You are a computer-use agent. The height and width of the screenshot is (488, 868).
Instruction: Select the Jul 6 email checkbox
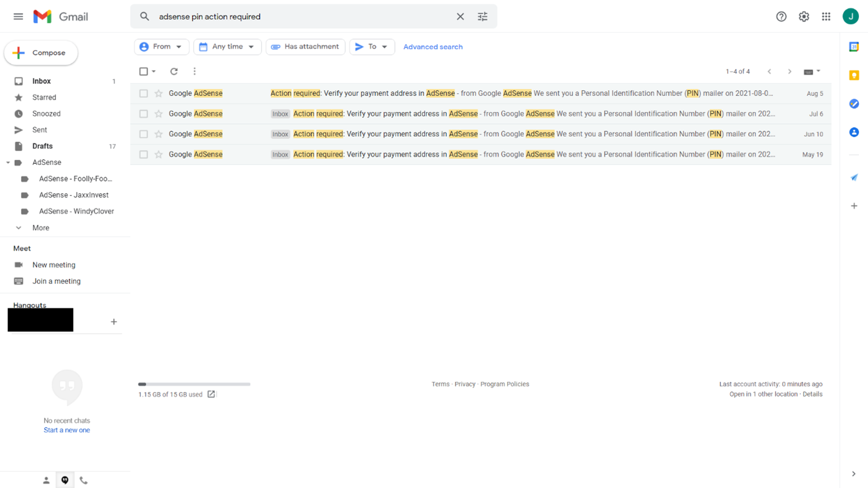tap(144, 114)
